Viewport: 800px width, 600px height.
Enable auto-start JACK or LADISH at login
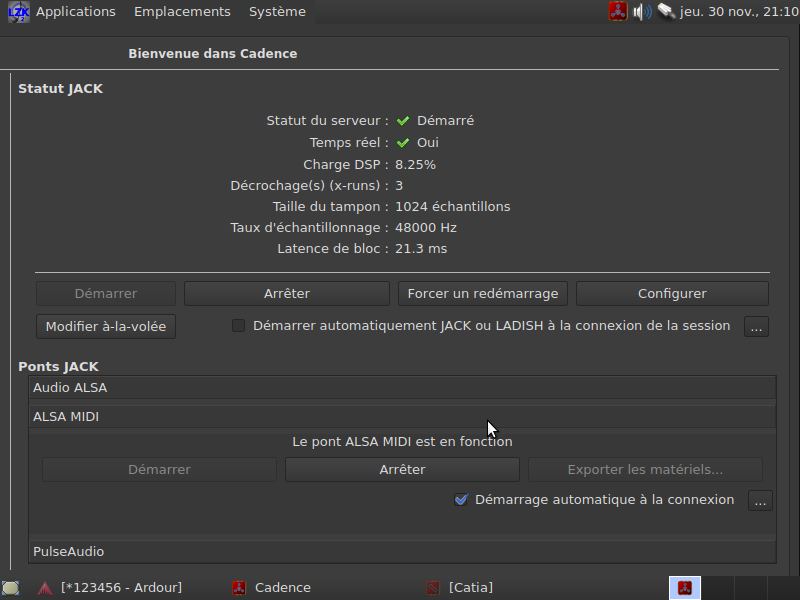[238, 326]
